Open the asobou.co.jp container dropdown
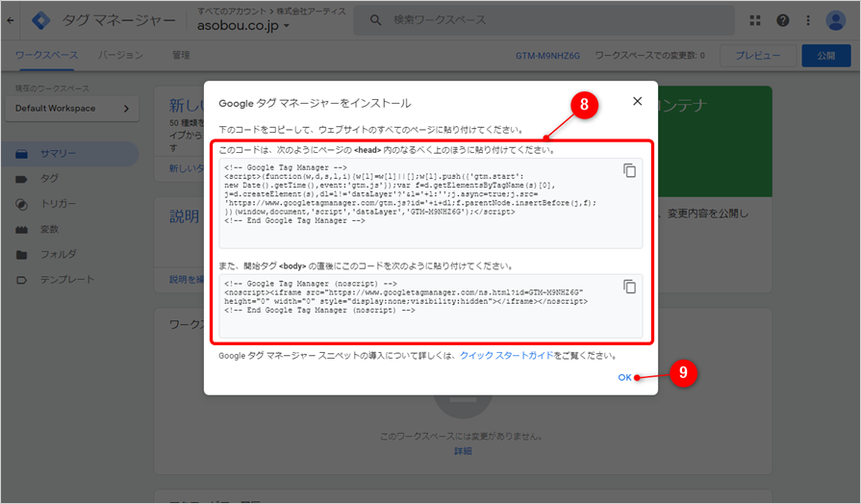The width and height of the screenshot is (861, 504). [x=243, y=26]
